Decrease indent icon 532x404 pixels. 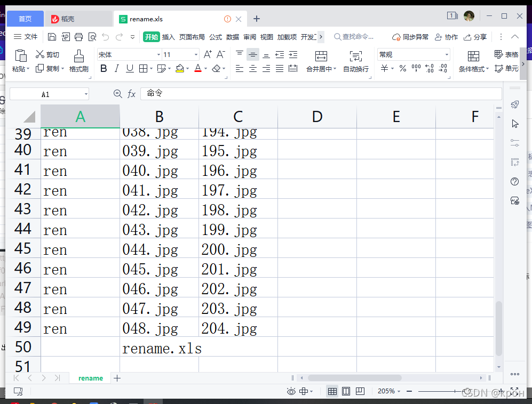pyautogui.click(x=280, y=54)
